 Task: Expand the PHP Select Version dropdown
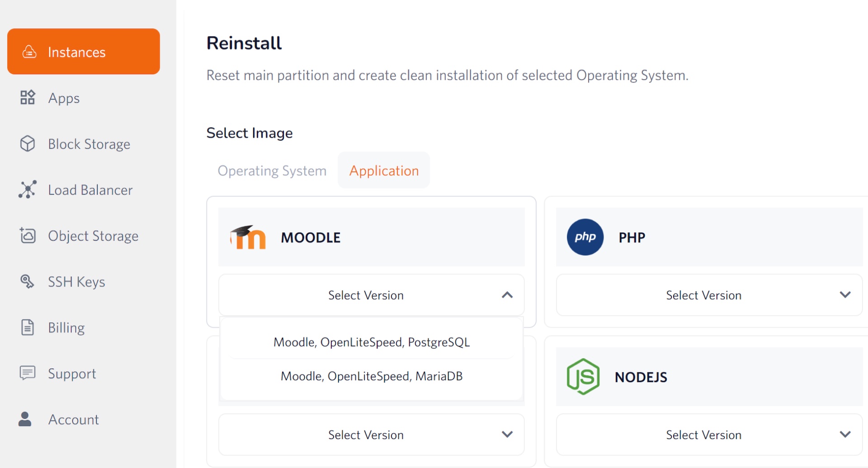click(x=844, y=295)
